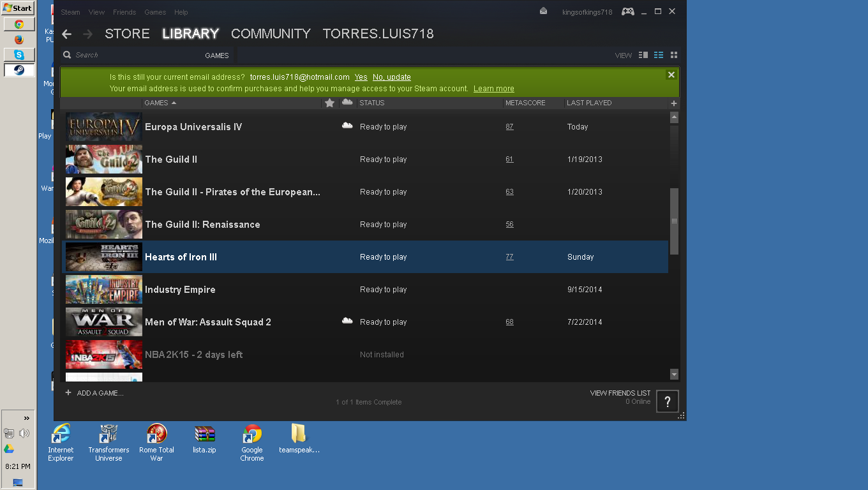Viewport: 868px width, 490px height.
Task: Open the GAMES filter dropdown
Action: coord(216,56)
